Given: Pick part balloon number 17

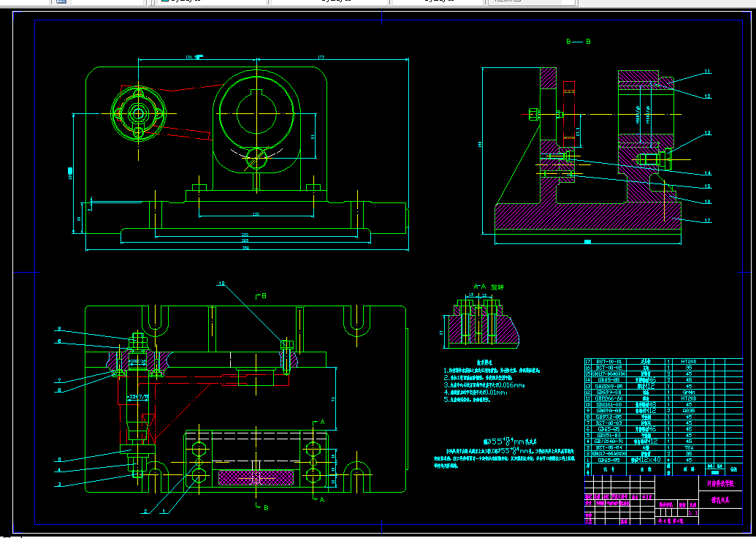Looking at the screenshot, I should point(707,221).
